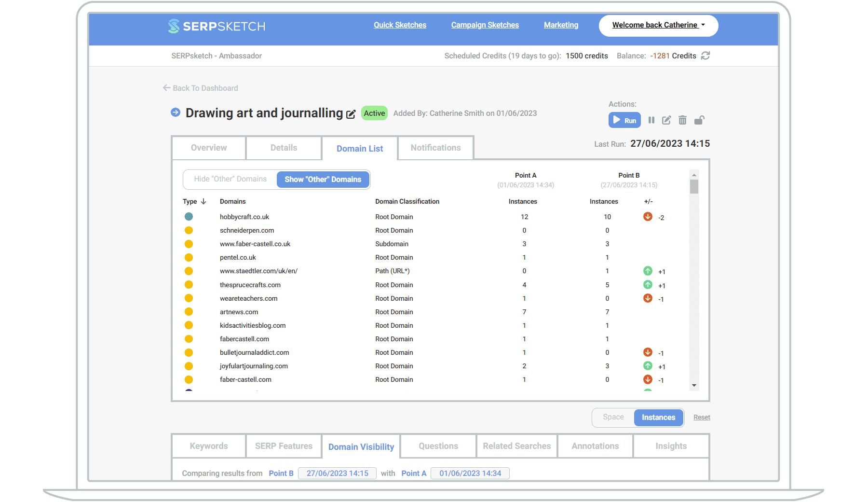Sort by Type arrow icon
This screenshot has height=502, width=868.
tap(203, 201)
